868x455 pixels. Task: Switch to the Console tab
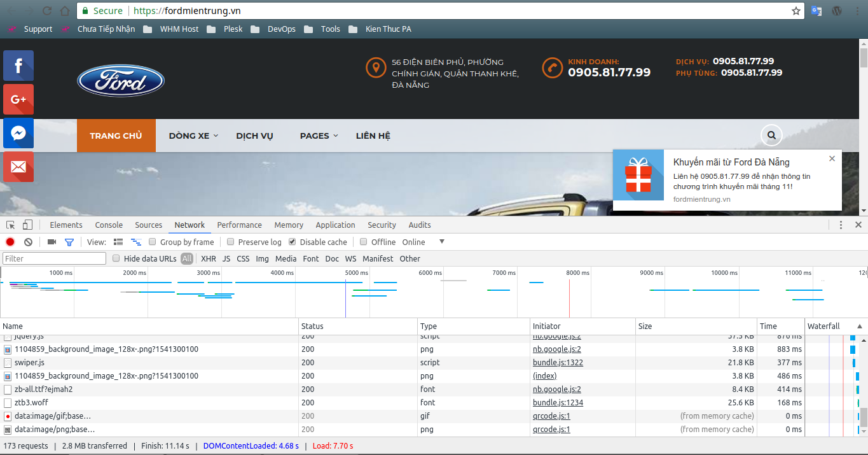click(x=109, y=225)
